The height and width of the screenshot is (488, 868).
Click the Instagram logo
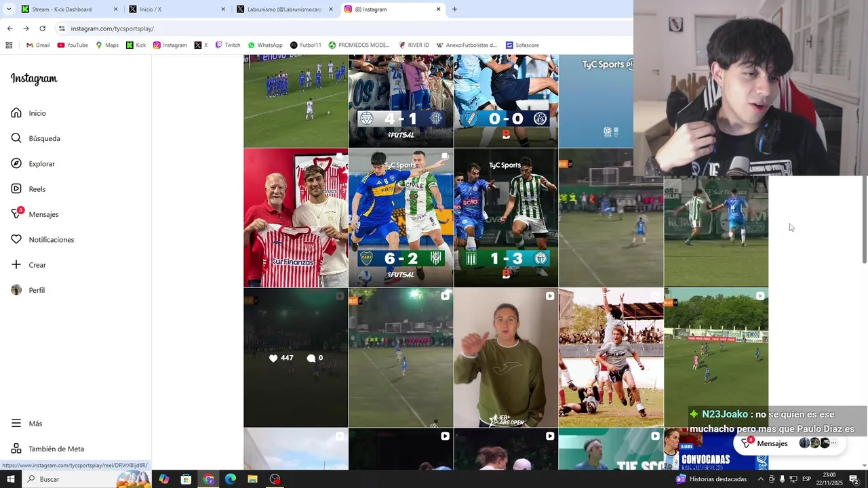tap(34, 79)
